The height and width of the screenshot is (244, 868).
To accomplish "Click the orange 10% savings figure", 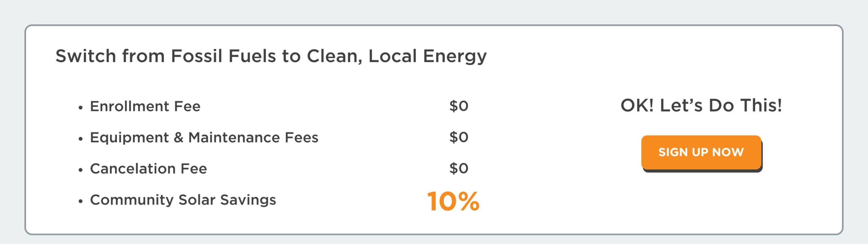I will point(453,201).
